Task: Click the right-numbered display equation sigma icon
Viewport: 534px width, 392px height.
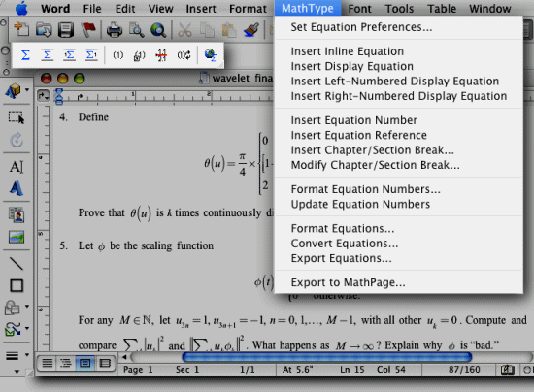Action: coord(91,54)
